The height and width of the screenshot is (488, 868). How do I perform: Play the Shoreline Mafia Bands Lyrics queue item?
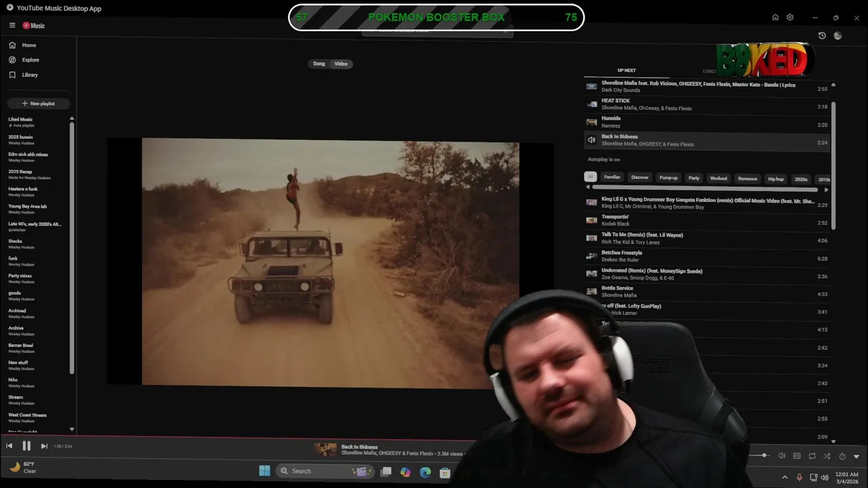point(706,87)
